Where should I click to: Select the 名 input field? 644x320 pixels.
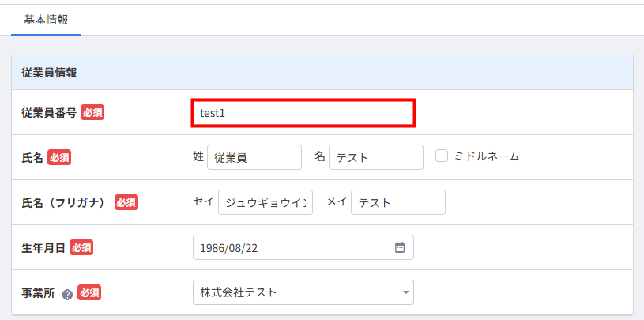pyautogui.click(x=375, y=157)
